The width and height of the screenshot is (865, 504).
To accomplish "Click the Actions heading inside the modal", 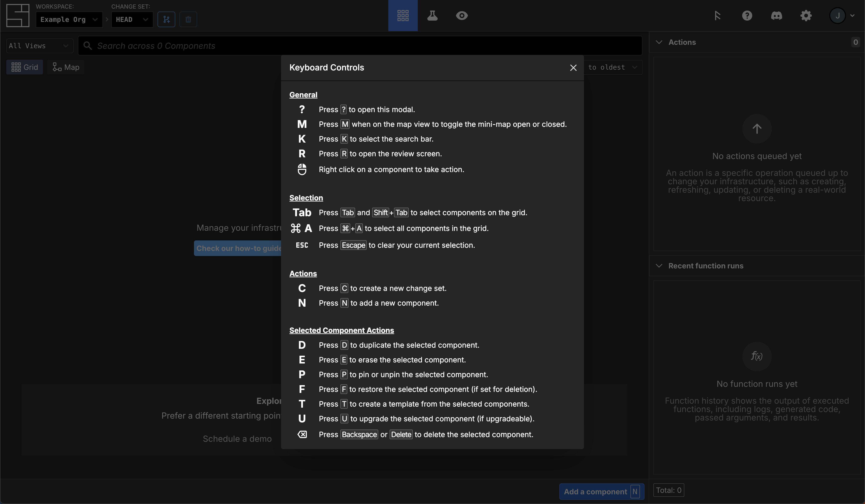I will [303, 274].
